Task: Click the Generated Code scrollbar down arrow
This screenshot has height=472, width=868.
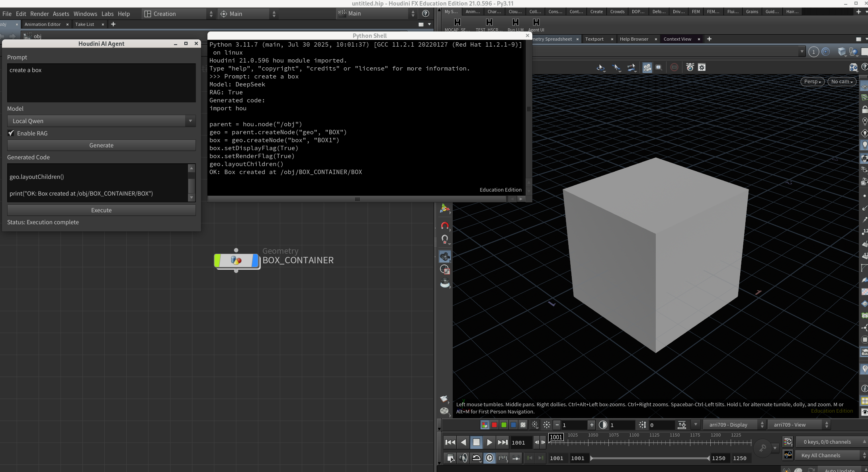Action: click(192, 197)
